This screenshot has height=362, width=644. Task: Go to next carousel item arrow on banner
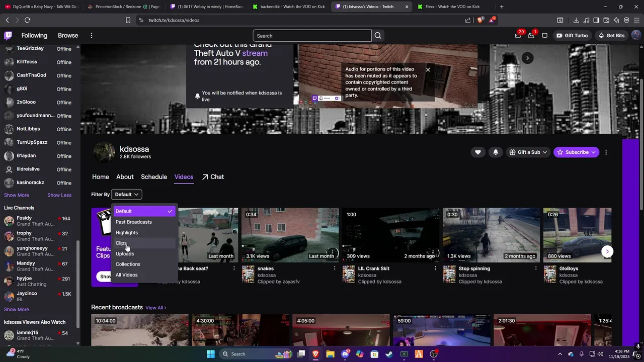[527, 58]
